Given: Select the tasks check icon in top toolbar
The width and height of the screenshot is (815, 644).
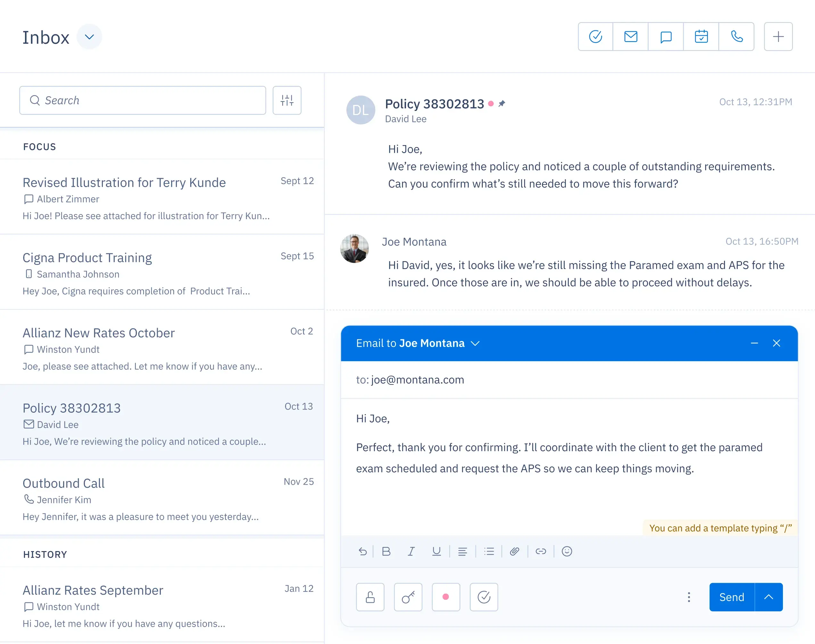Looking at the screenshot, I should (595, 37).
